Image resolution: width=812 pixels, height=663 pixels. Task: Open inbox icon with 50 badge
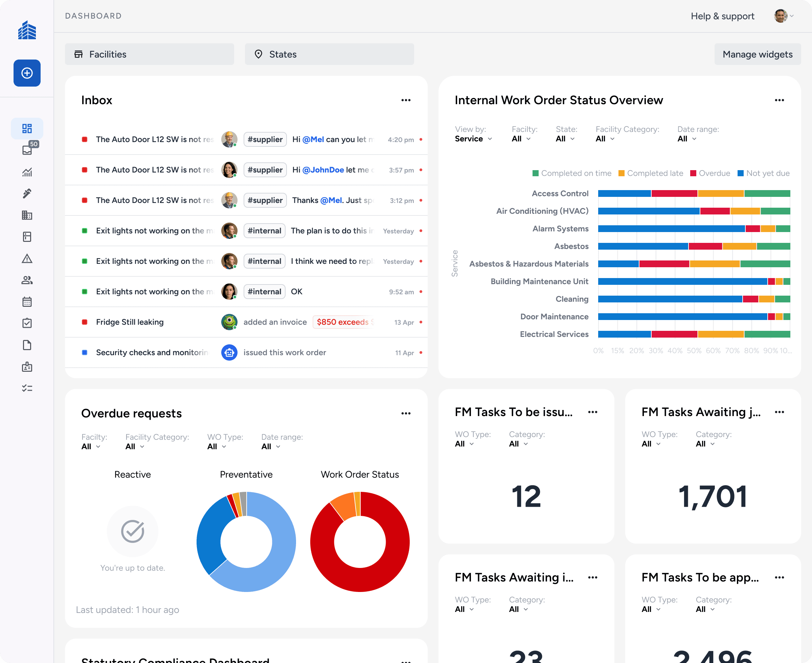(x=27, y=150)
